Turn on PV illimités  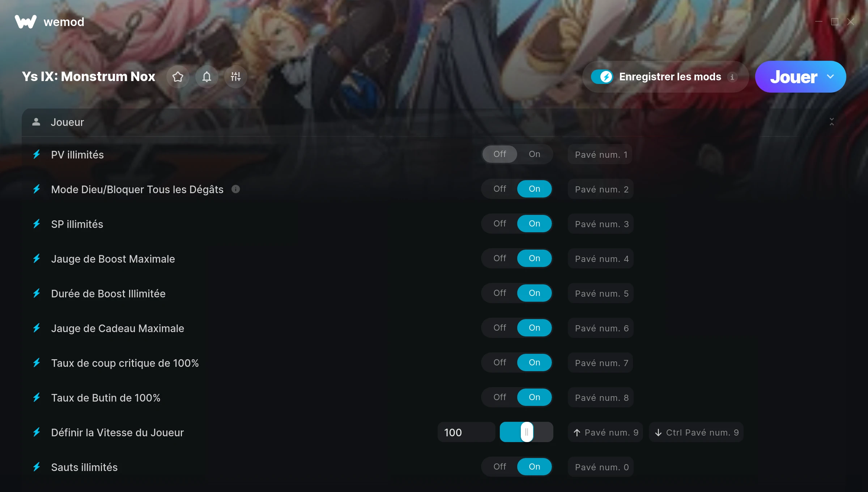535,154
